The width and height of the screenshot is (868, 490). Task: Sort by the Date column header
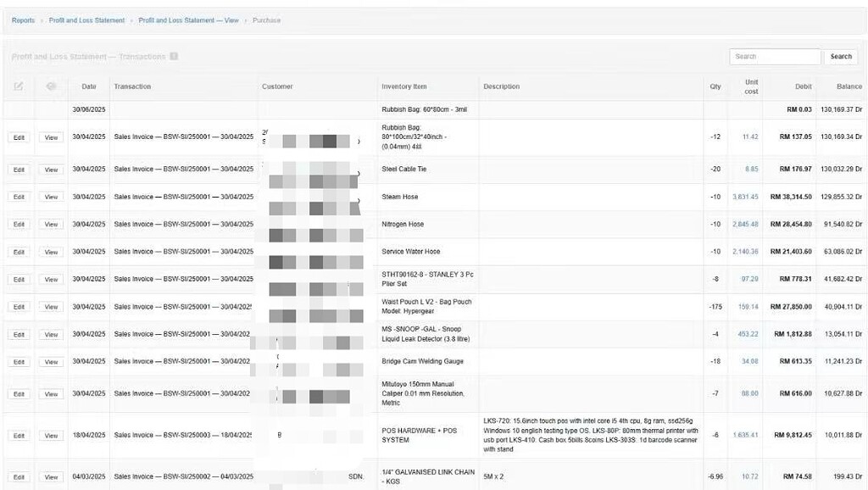pyautogui.click(x=89, y=86)
